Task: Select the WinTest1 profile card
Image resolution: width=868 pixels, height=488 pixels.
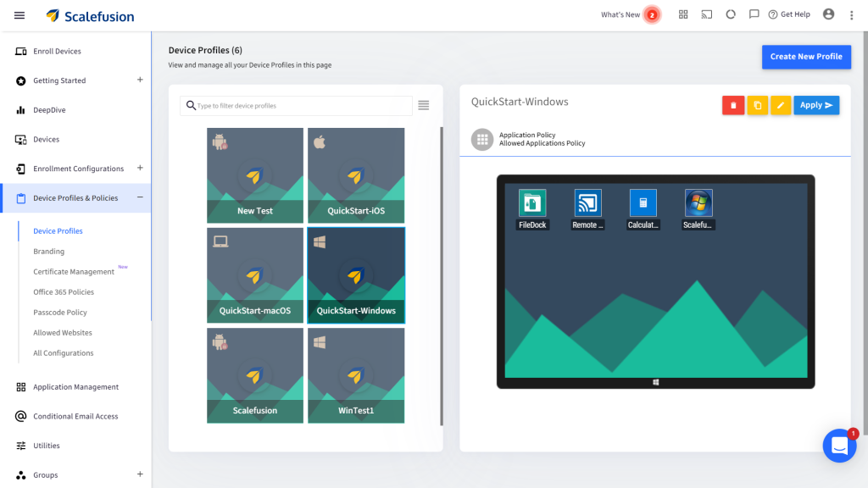Action: point(356,375)
